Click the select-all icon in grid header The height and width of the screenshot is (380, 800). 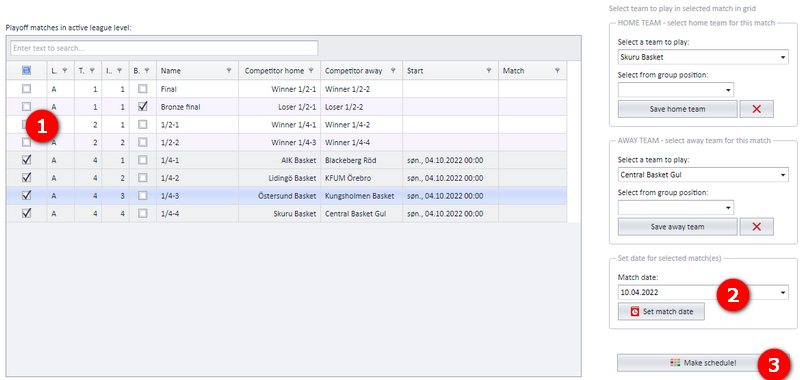[x=27, y=71]
